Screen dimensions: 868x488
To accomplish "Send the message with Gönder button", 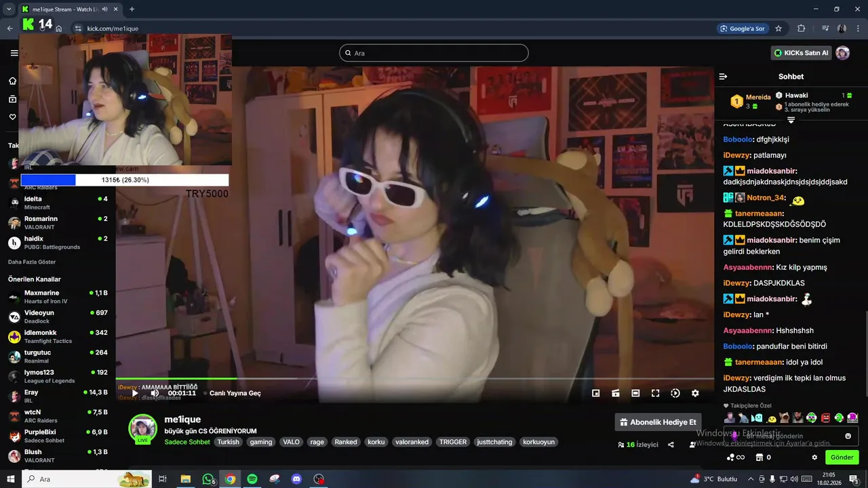I will click(x=842, y=457).
